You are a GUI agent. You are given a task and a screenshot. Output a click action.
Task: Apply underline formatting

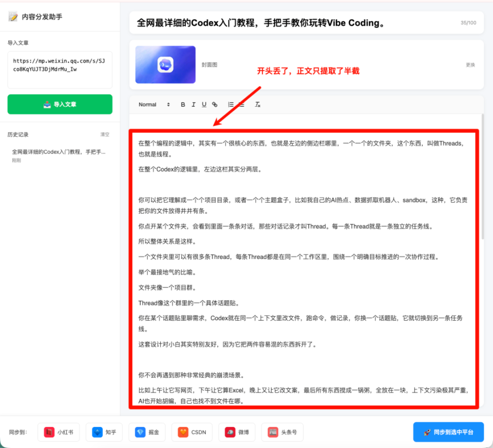(204, 104)
